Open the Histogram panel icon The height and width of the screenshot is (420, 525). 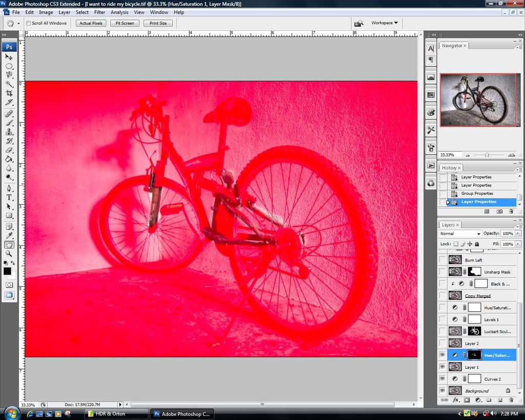[431, 77]
